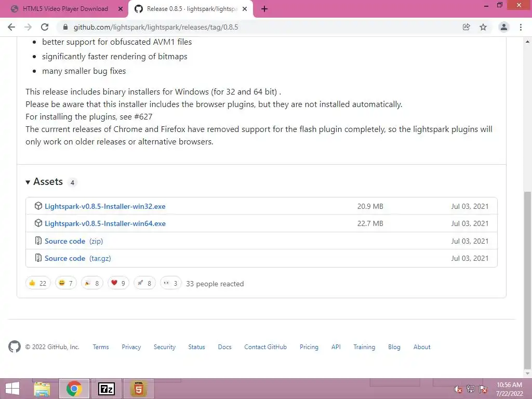Toggle the rocket reaction
The image size is (532, 399).
click(144, 283)
